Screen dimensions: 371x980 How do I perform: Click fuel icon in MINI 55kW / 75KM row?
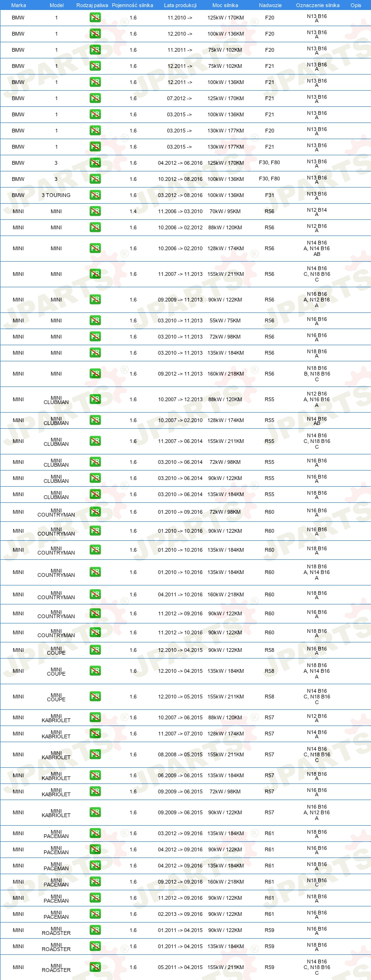[95, 321]
